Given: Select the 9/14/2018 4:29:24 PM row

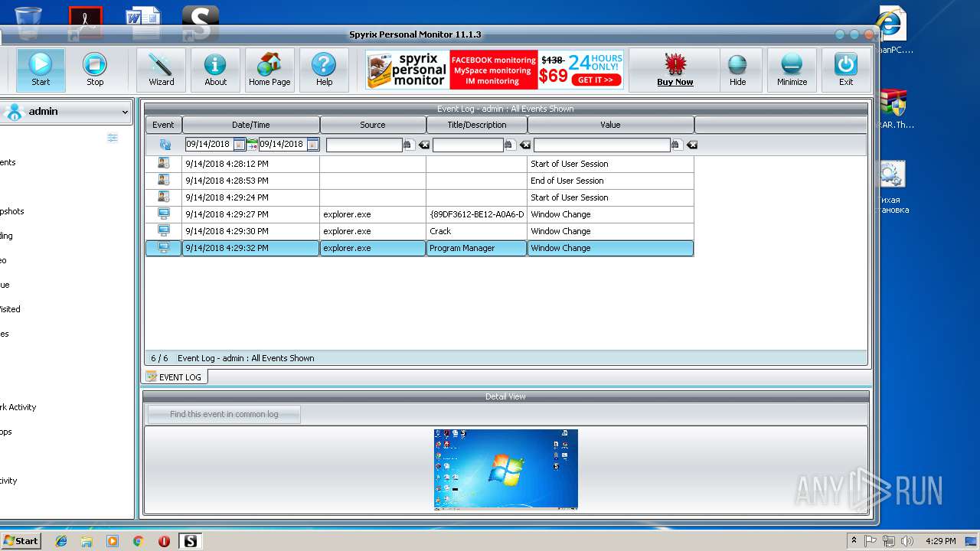Looking at the screenshot, I should tap(420, 197).
